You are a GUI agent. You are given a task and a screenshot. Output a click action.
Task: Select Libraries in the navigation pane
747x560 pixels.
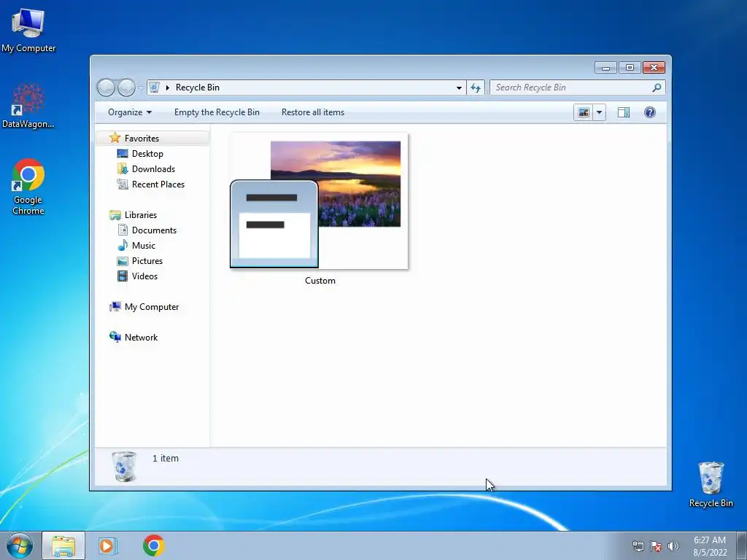click(141, 215)
